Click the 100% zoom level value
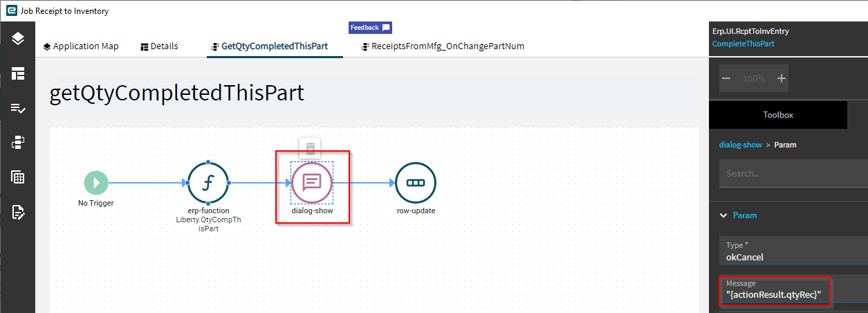 coord(754,79)
